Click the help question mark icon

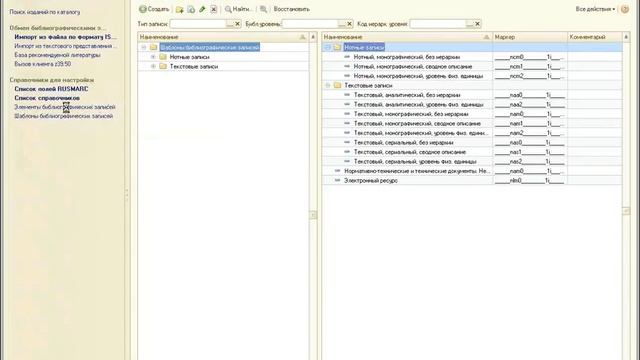coord(624,9)
